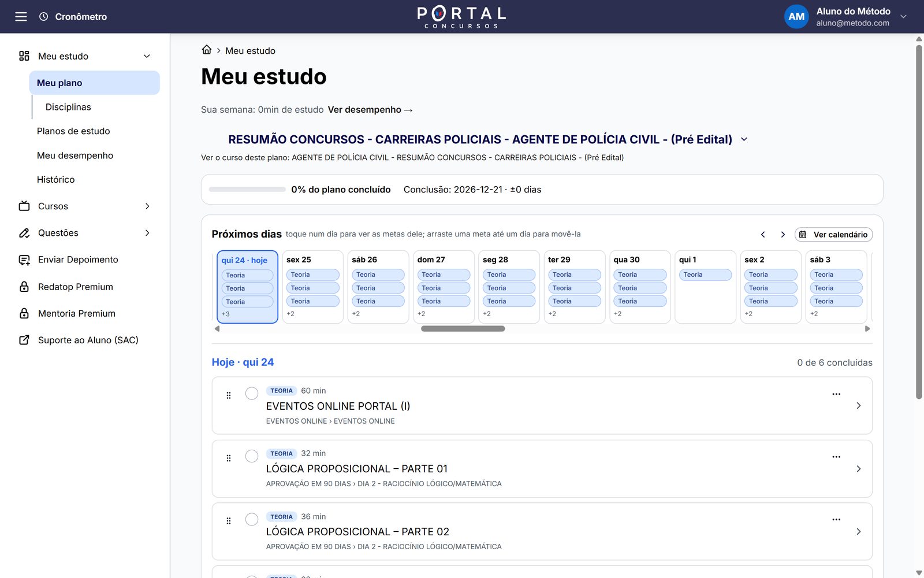Expand the Cursos sidebar section
This screenshot has width=924, height=578.
point(147,206)
